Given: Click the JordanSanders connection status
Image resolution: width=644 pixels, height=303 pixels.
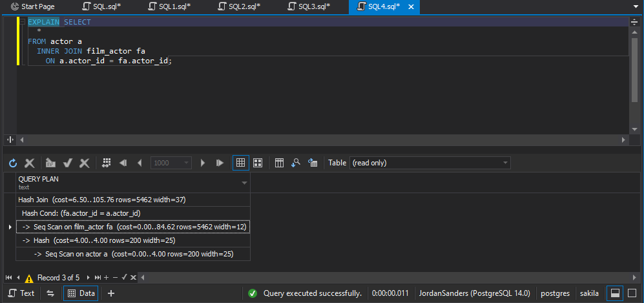Looking at the screenshot, I should [474, 293].
